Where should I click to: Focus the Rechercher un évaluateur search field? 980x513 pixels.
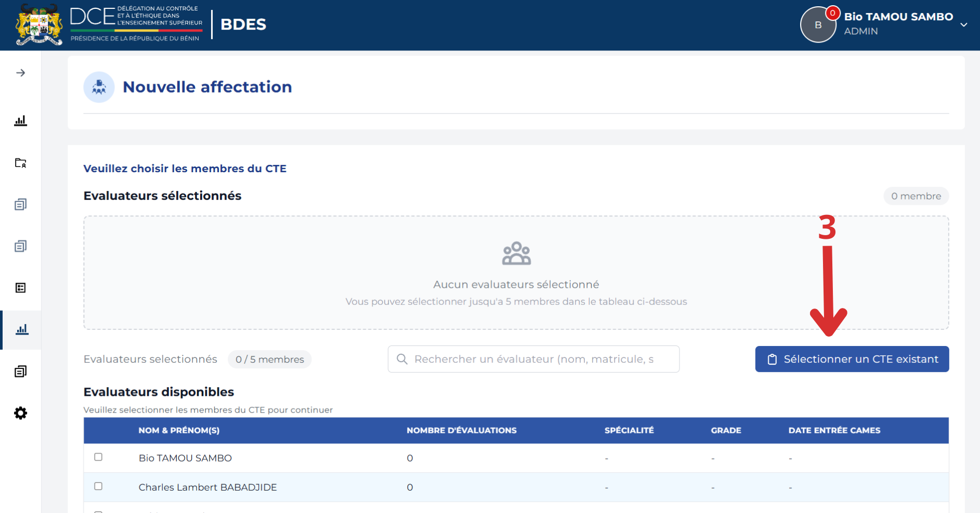tap(533, 359)
